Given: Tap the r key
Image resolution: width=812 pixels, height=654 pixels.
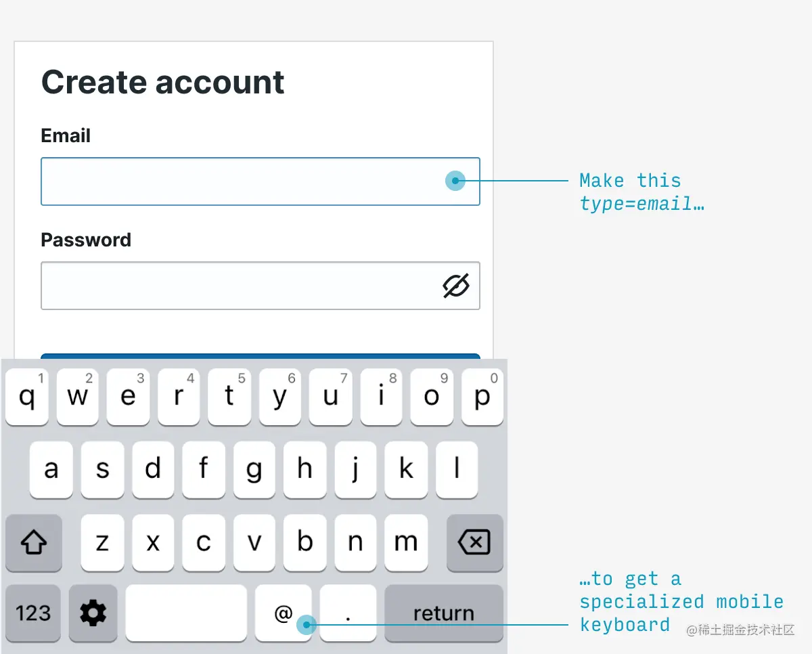Looking at the screenshot, I should (179, 397).
